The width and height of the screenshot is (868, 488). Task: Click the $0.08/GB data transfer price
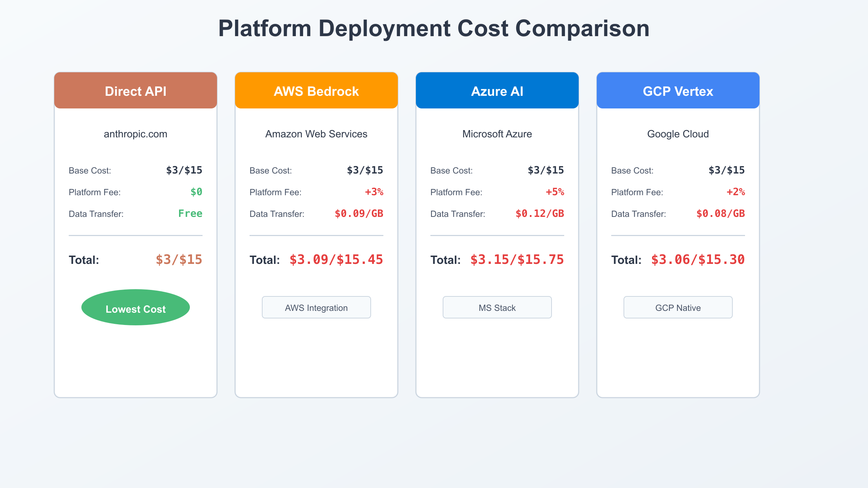(x=720, y=214)
